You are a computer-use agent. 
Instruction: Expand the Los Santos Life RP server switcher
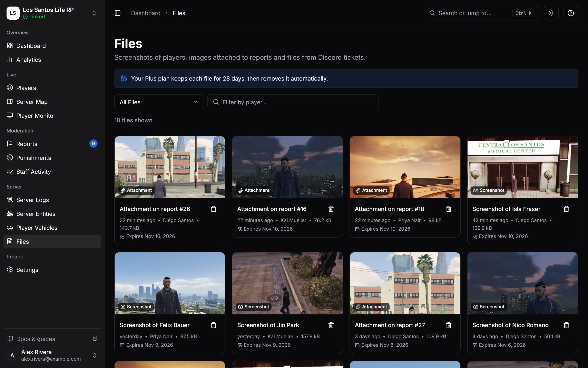tap(94, 13)
